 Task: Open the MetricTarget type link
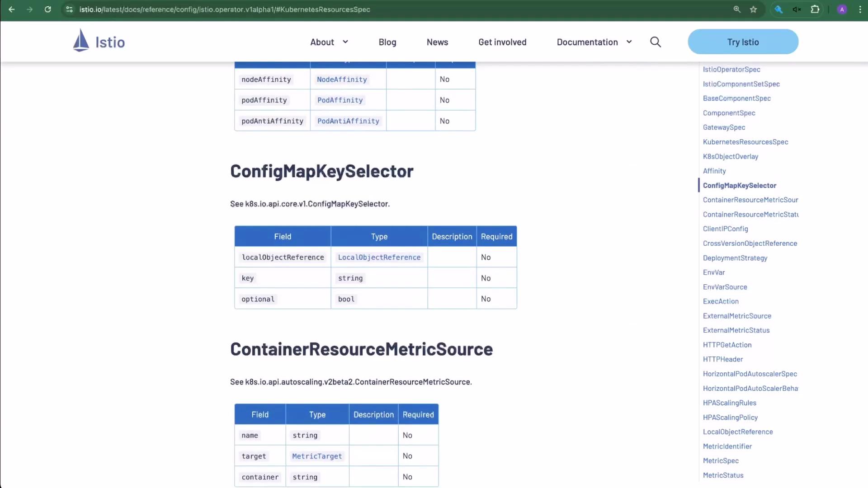coord(317,456)
